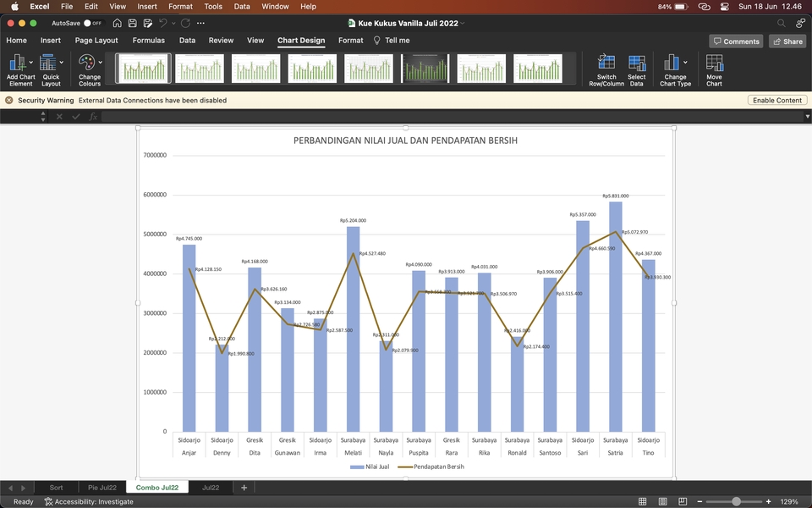Select the Switch Row/Column icon
This screenshot has width=812, height=508.
pos(606,63)
